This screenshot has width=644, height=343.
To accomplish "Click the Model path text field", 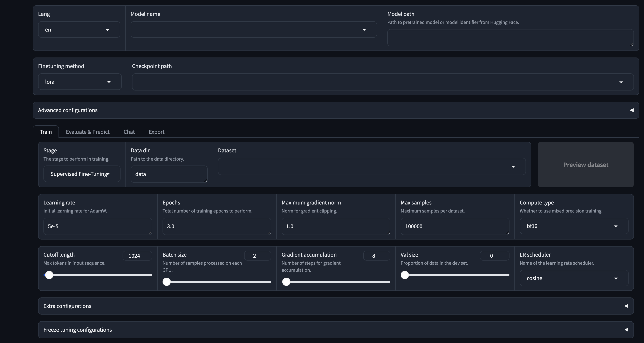I will [510, 38].
